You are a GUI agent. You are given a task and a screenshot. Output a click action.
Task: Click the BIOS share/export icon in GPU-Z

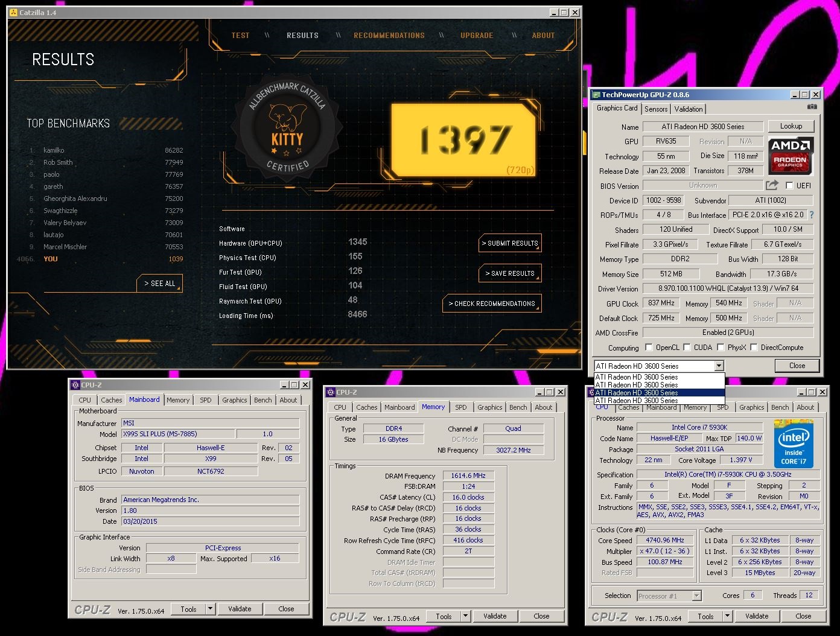(x=772, y=185)
